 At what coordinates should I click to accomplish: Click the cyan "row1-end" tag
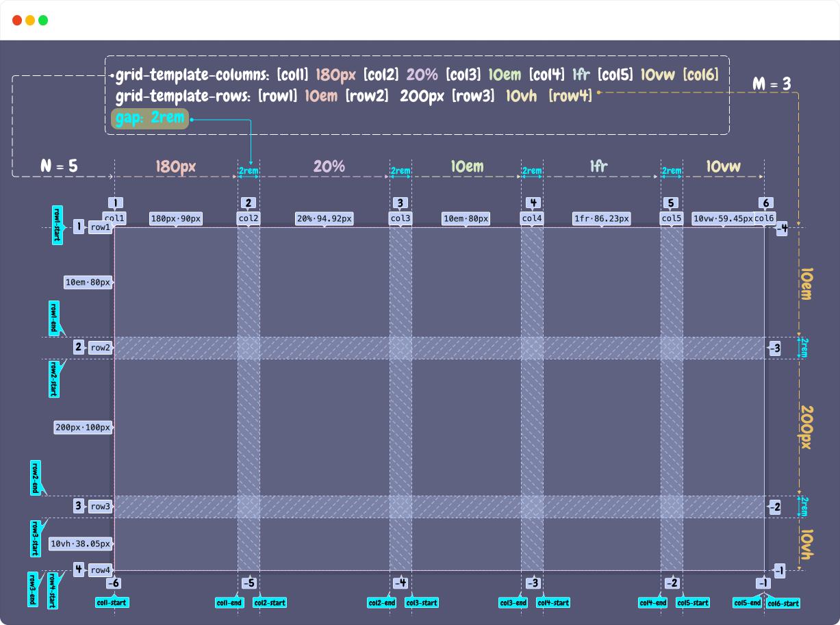click(x=54, y=317)
